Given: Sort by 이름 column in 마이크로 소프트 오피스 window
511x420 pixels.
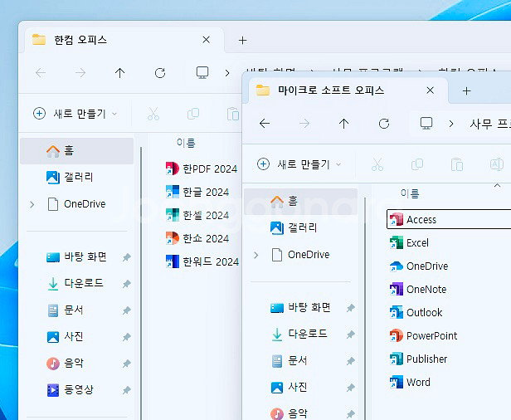Looking at the screenshot, I should click(410, 193).
